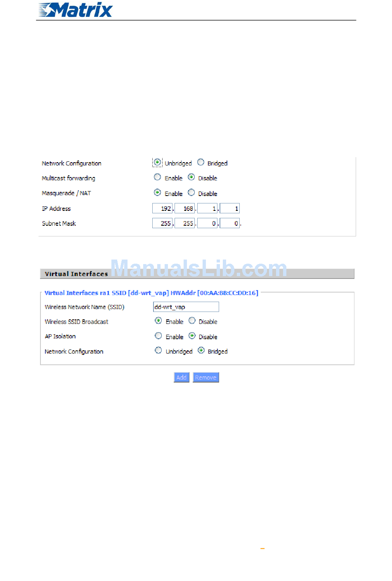Screen dimensions: 392x581
Task: Click the Wireless Network Name SSID field
Action: (186, 307)
